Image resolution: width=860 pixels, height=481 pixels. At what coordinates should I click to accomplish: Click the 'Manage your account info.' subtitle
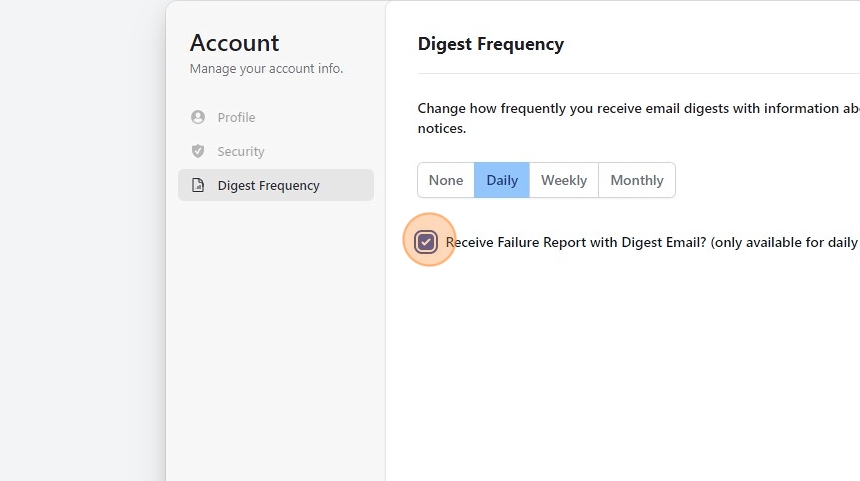pos(266,69)
